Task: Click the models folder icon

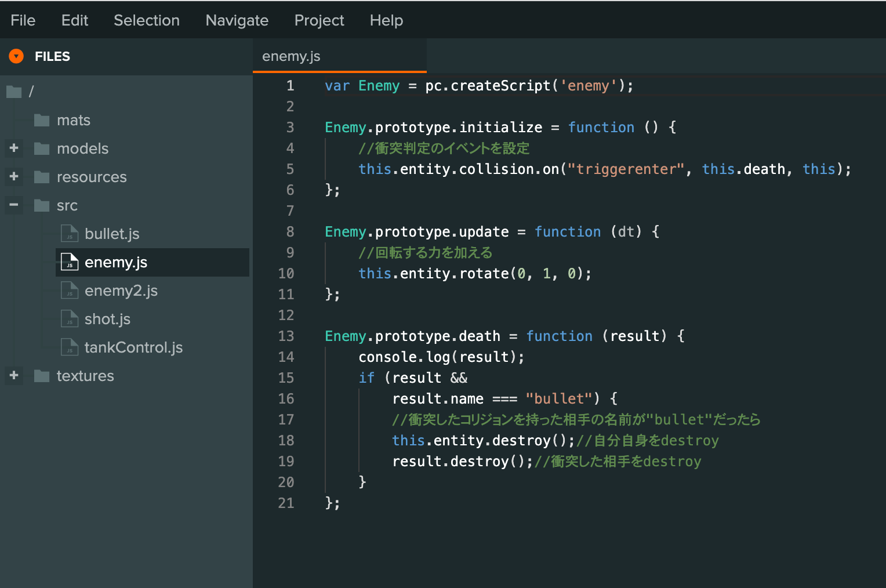Action: point(42,148)
